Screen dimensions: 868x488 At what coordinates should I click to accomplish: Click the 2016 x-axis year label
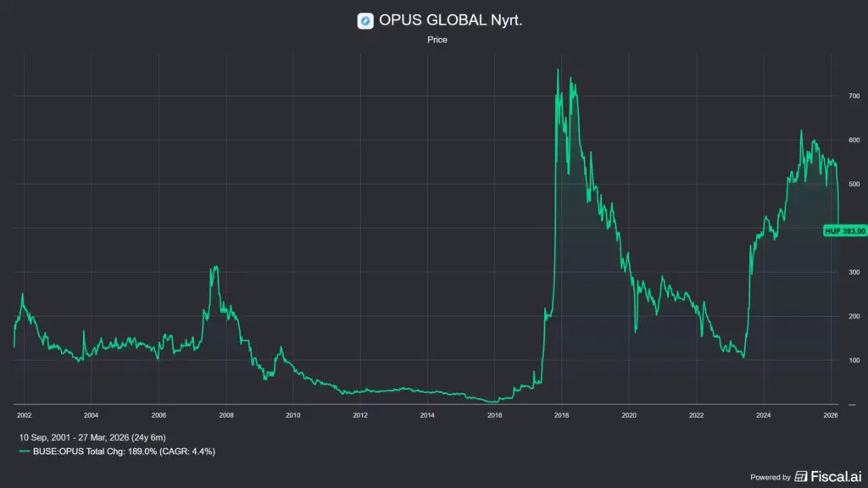point(494,415)
